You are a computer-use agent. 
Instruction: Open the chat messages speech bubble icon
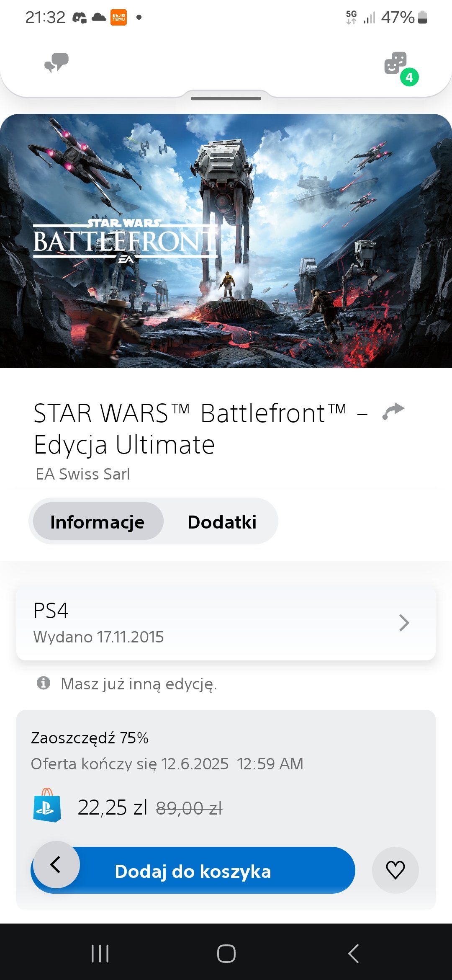coord(56,63)
